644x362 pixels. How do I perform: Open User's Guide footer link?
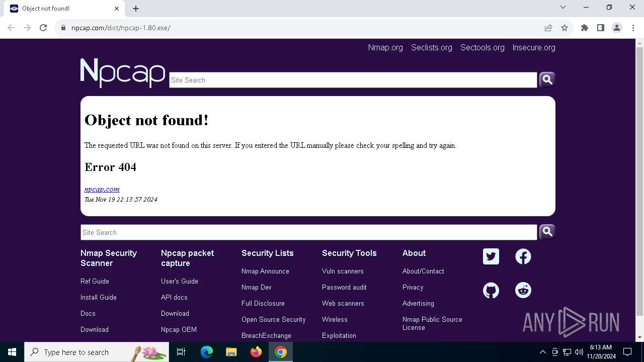(x=180, y=281)
